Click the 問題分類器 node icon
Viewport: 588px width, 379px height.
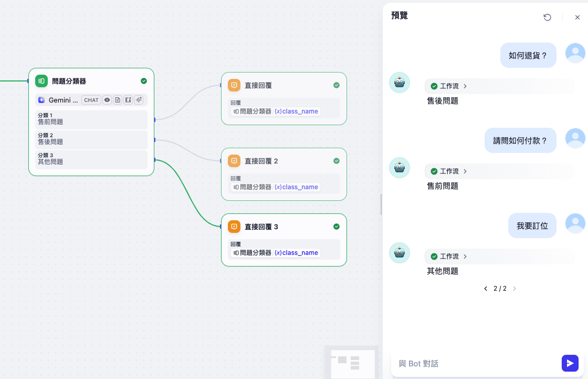click(41, 81)
